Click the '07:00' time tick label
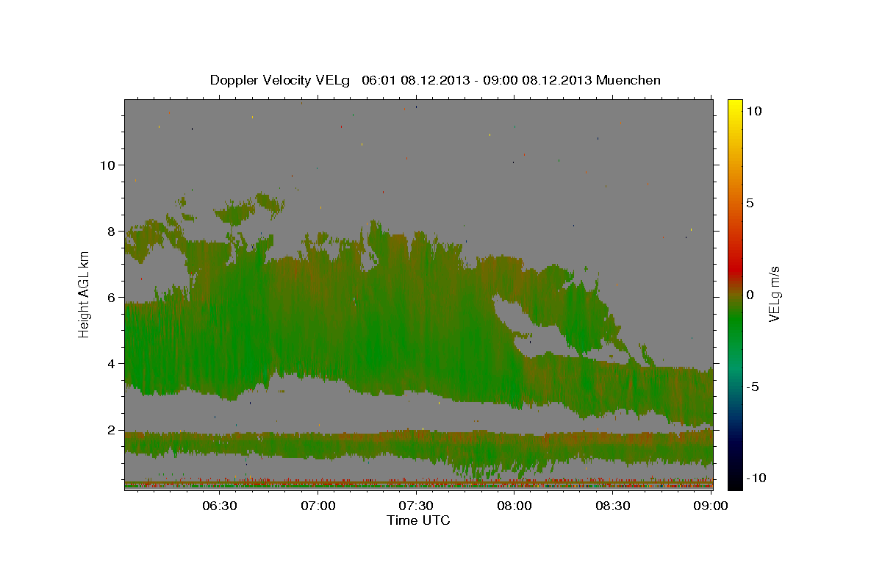882x588 pixels. tap(318, 506)
